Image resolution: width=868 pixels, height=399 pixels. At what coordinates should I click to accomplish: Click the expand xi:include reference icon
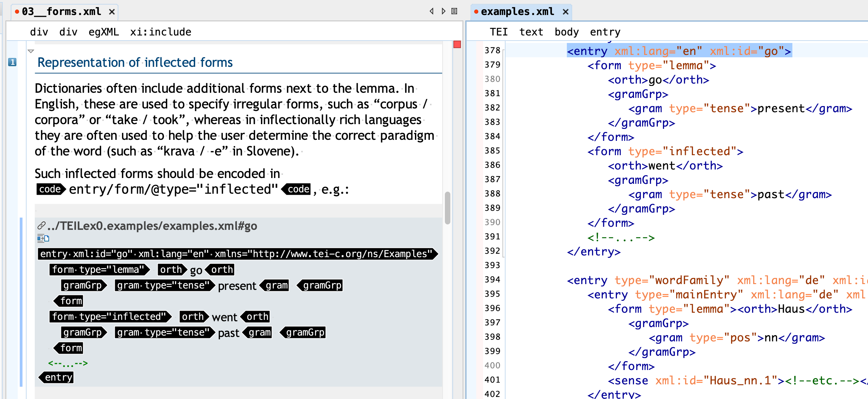coord(43,238)
